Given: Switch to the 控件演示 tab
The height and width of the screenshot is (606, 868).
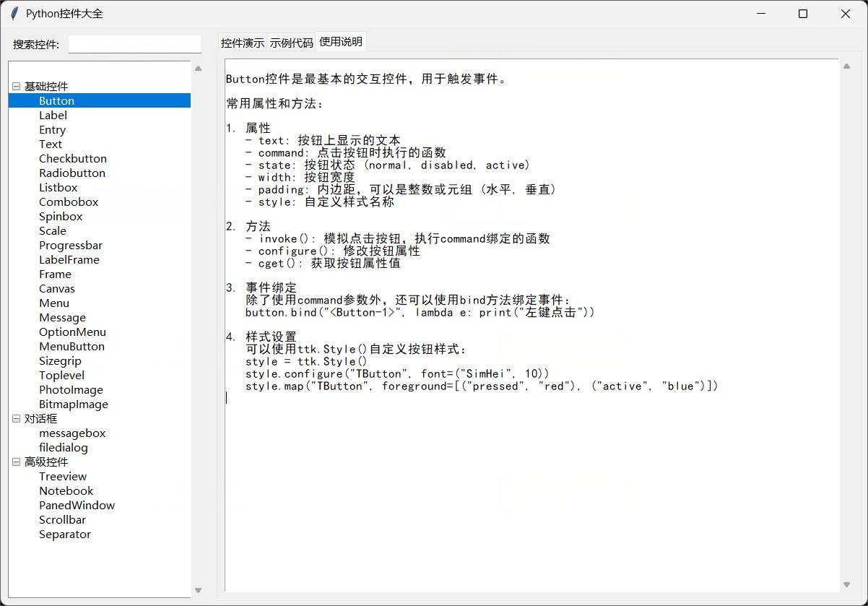Looking at the screenshot, I should [x=242, y=41].
